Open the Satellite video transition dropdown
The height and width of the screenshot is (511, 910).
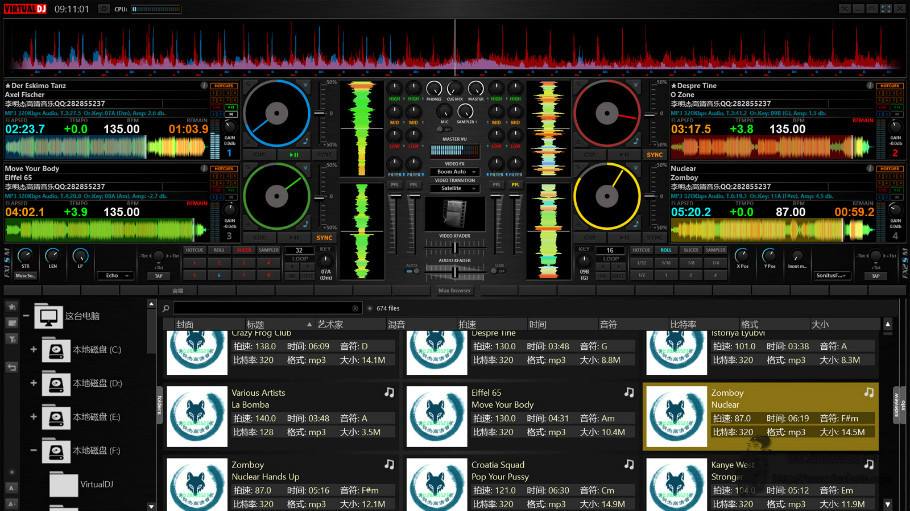454,188
